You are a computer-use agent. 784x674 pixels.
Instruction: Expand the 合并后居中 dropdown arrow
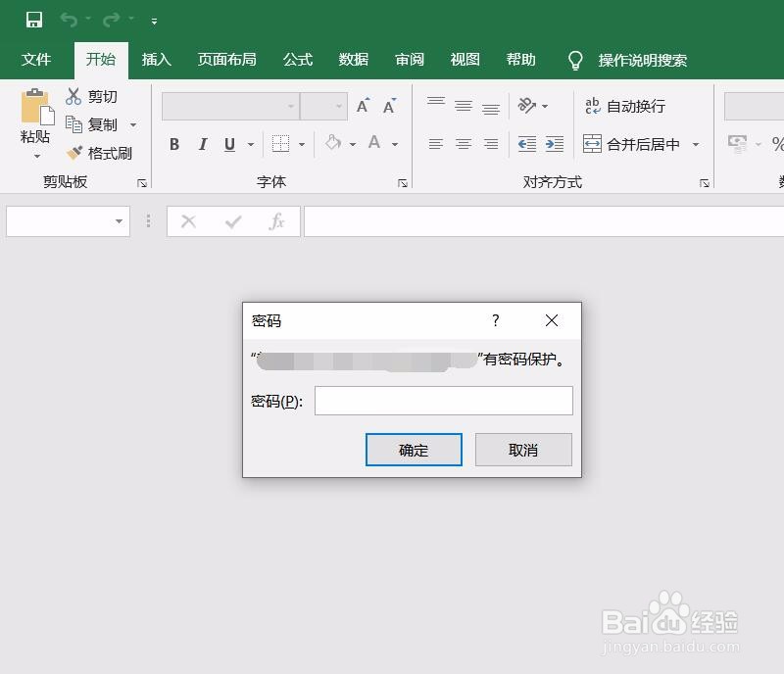(x=696, y=145)
